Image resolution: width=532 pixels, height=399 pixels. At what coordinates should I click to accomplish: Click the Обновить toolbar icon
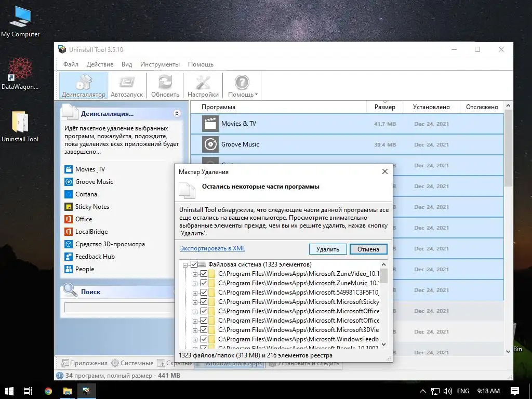(165, 86)
